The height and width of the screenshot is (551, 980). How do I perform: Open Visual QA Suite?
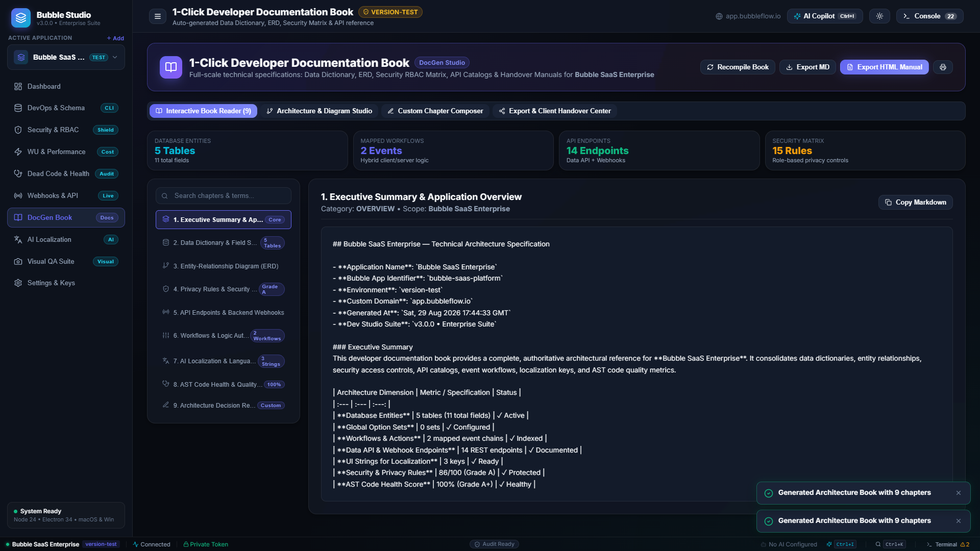pos(66,262)
